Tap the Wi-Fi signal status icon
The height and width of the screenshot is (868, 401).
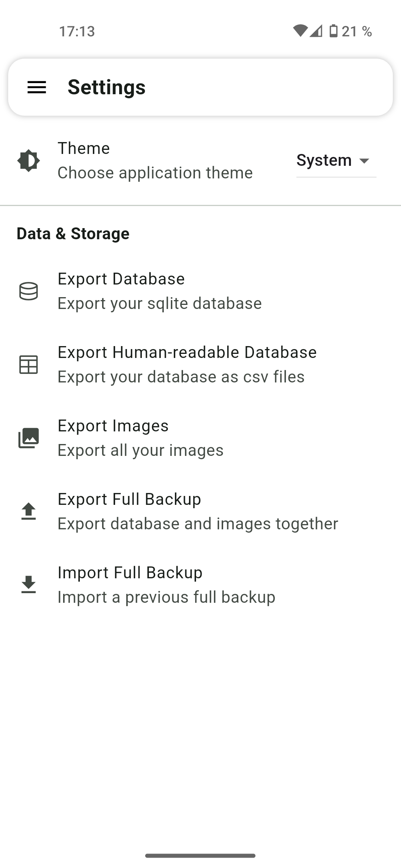coord(300,31)
